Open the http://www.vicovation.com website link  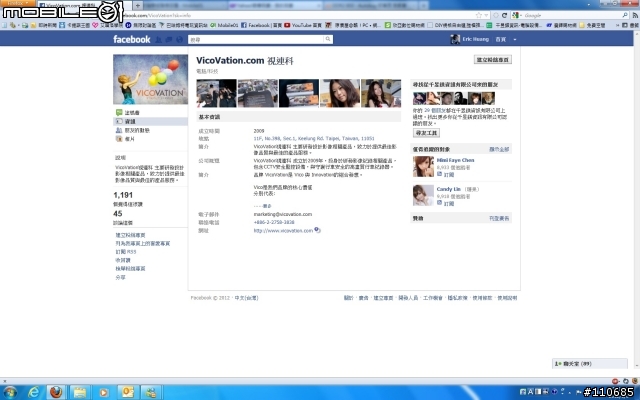(x=283, y=231)
